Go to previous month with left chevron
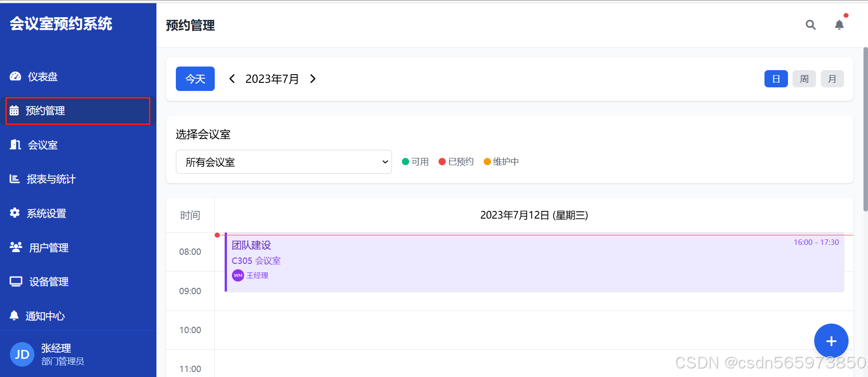868x377 pixels. pyautogui.click(x=232, y=79)
